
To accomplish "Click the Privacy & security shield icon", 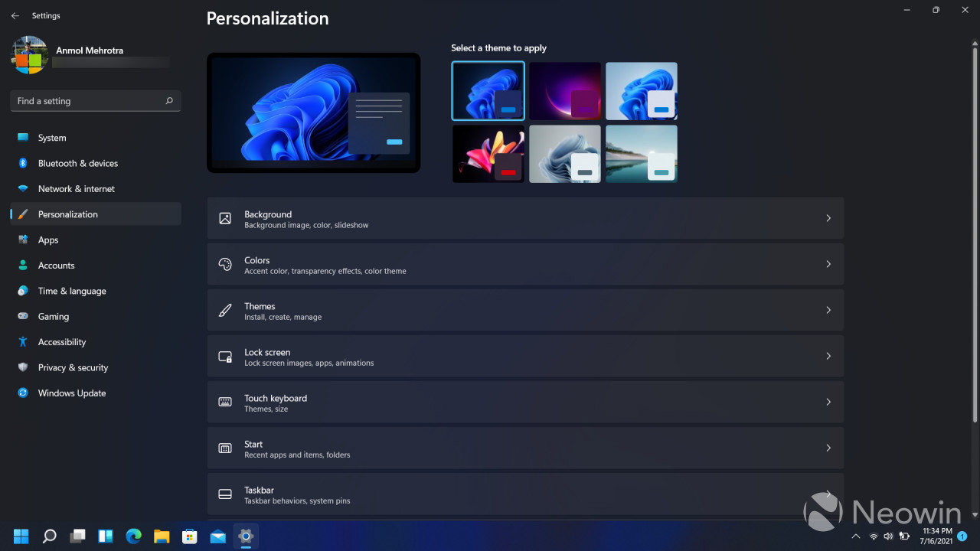I will pyautogui.click(x=23, y=367).
